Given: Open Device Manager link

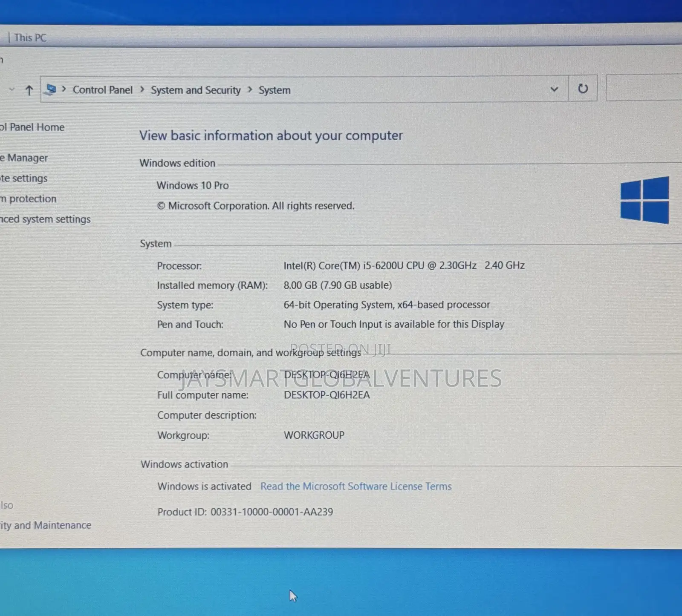Looking at the screenshot, I should [24, 158].
